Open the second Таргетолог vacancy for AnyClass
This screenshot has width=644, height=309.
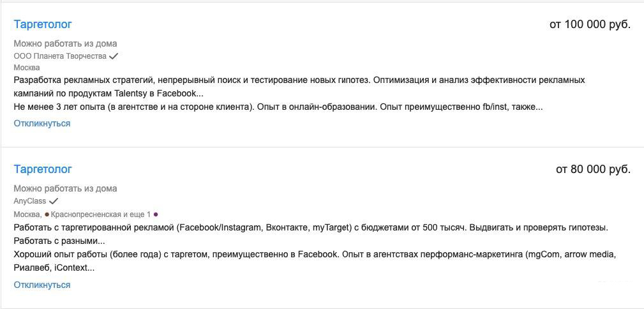(43, 169)
